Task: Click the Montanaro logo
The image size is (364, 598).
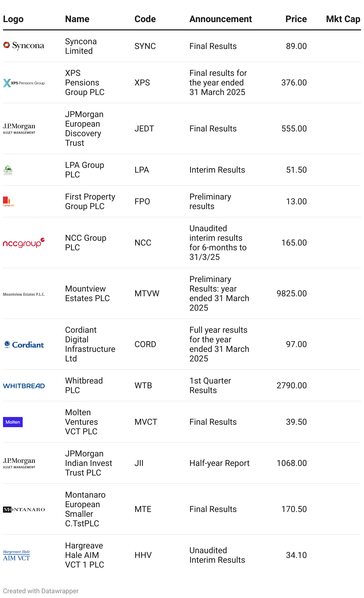Action: point(24,510)
